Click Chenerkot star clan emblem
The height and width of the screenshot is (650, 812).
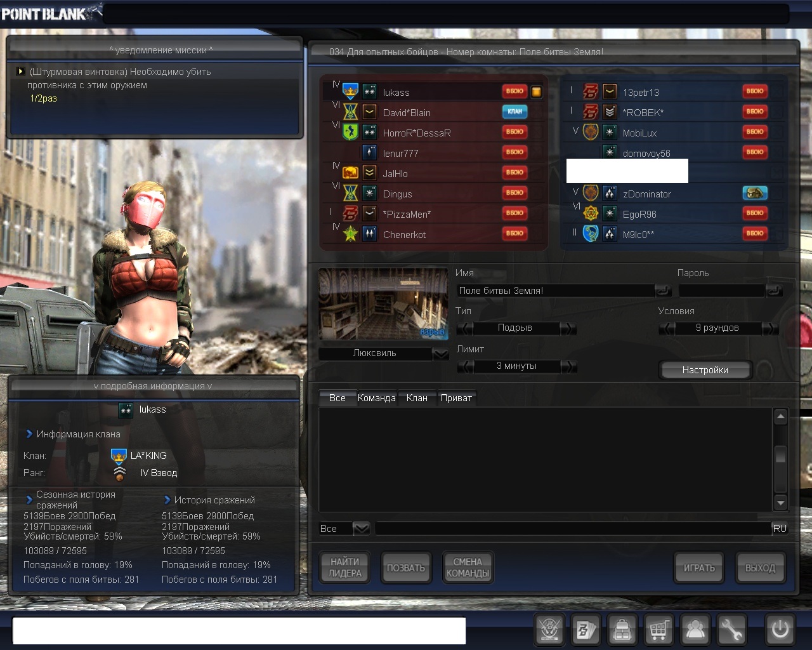pyautogui.click(x=350, y=234)
